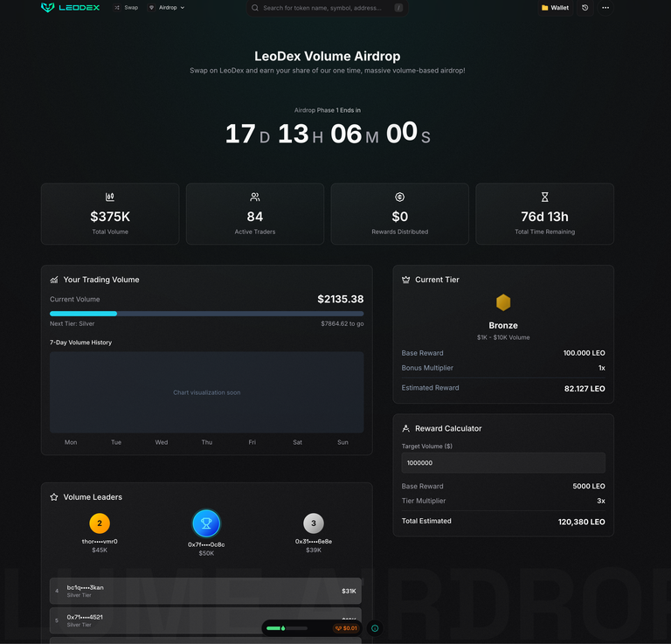671x644 pixels.
Task: Click the $0 Rewards Distributed value
Action: point(399,217)
